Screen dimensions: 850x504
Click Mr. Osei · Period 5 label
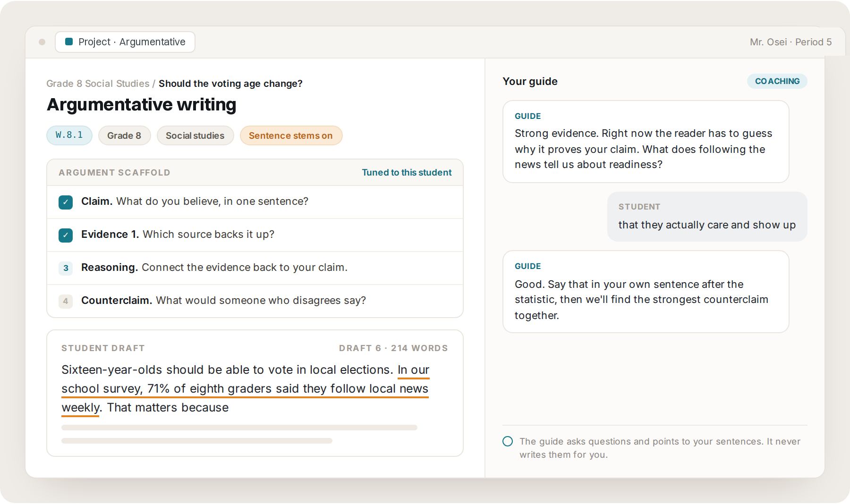(x=790, y=42)
